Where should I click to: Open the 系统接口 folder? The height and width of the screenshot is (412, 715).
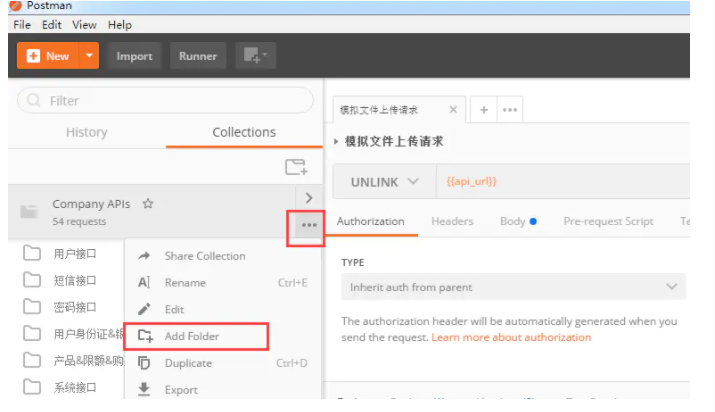[x=75, y=388]
